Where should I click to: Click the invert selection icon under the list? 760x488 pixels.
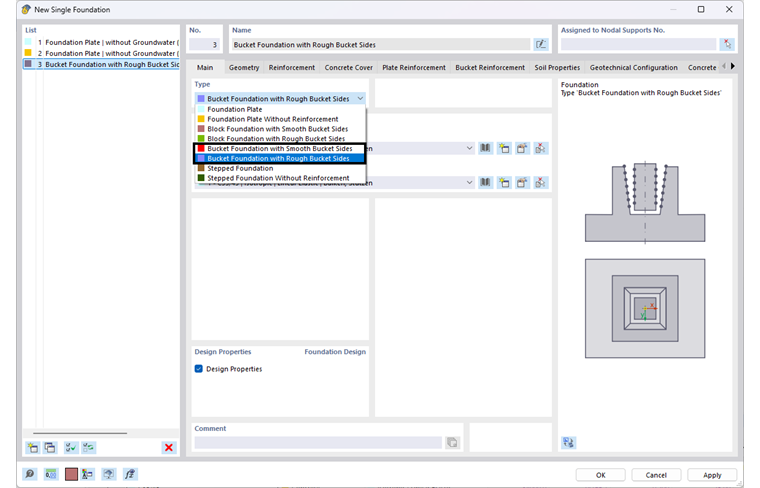click(88, 447)
